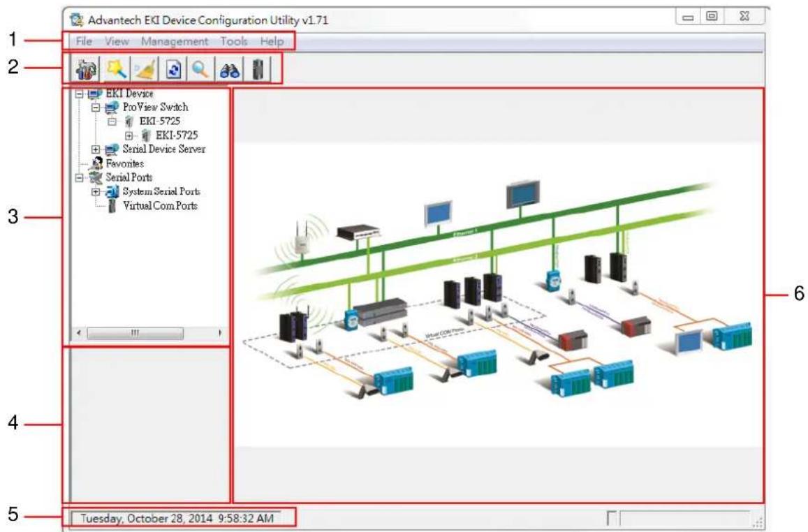The image size is (808, 532).
Task: Open the File menu
Action: [x=84, y=41]
